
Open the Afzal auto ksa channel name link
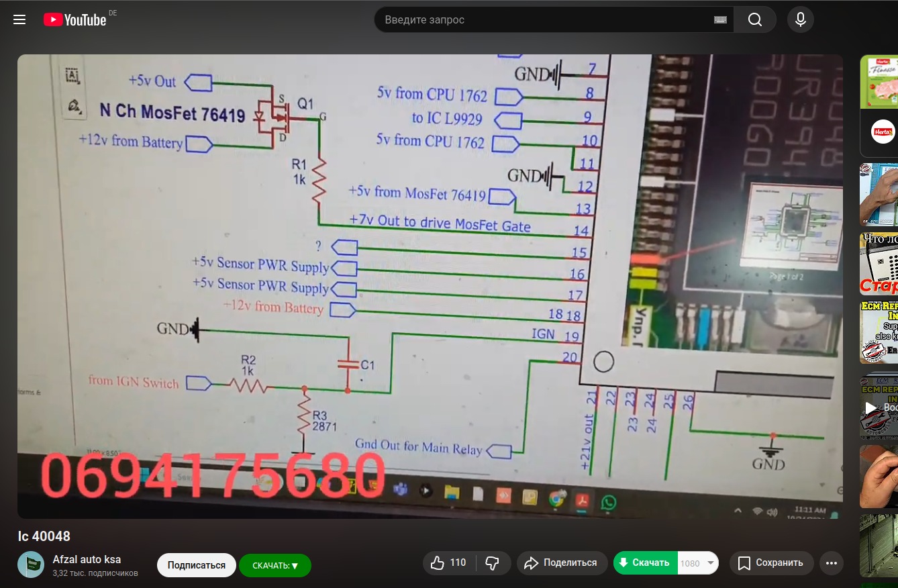pos(87,559)
